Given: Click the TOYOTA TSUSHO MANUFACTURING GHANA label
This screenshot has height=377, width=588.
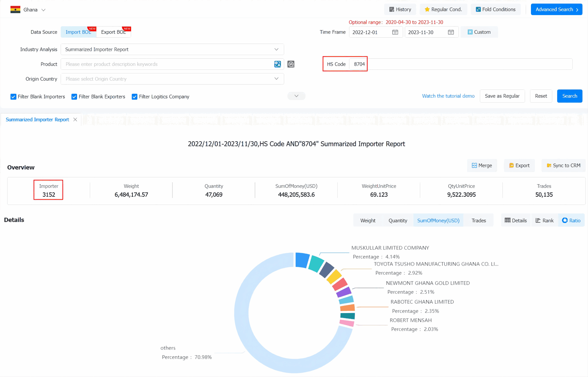Looking at the screenshot, I should pyautogui.click(x=436, y=264).
